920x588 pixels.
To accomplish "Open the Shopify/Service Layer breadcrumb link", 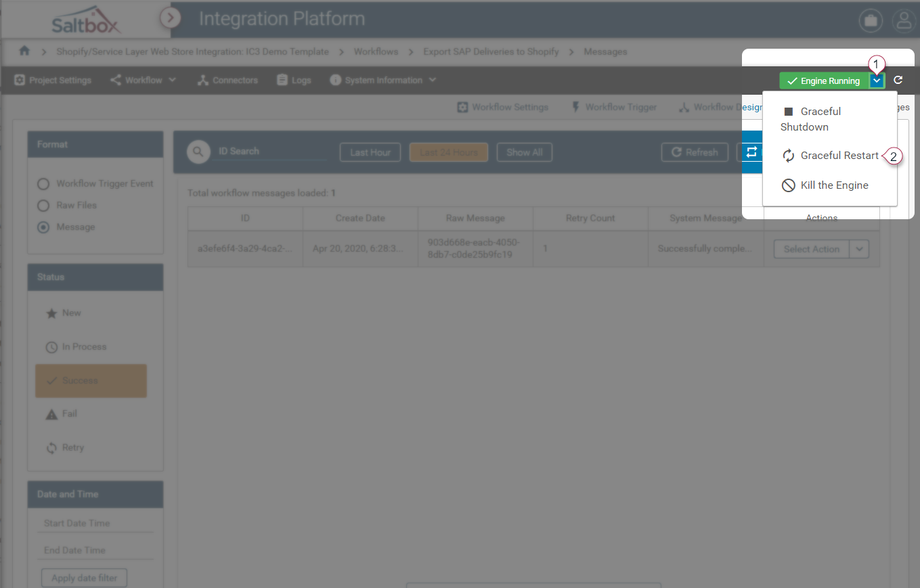I will 192,51.
